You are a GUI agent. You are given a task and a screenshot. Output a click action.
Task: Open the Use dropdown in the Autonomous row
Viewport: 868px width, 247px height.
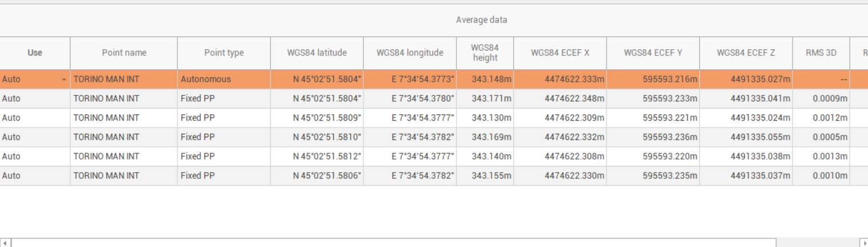pos(64,79)
